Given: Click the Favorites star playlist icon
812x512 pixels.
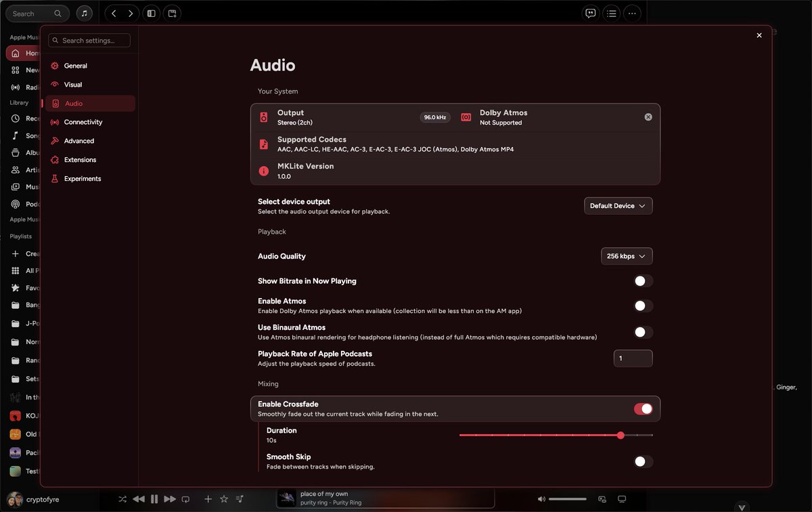Looking at the screenshot, I should click(16, 288).
